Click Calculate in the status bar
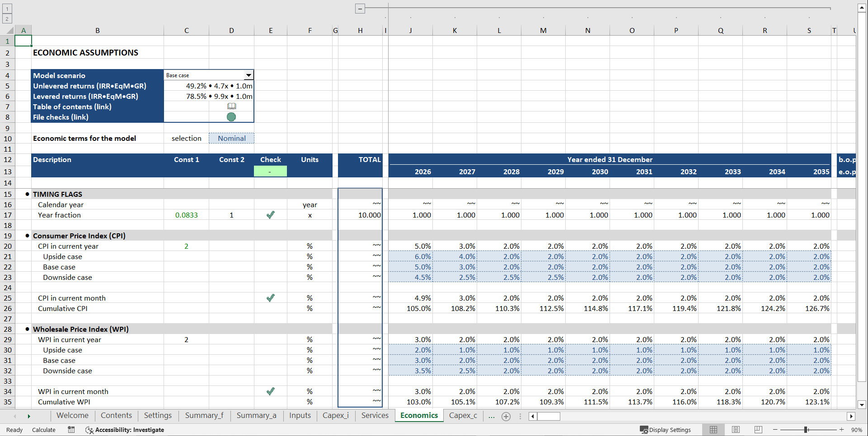The height and width of the screenshot is (436, 868). (43, 430)
